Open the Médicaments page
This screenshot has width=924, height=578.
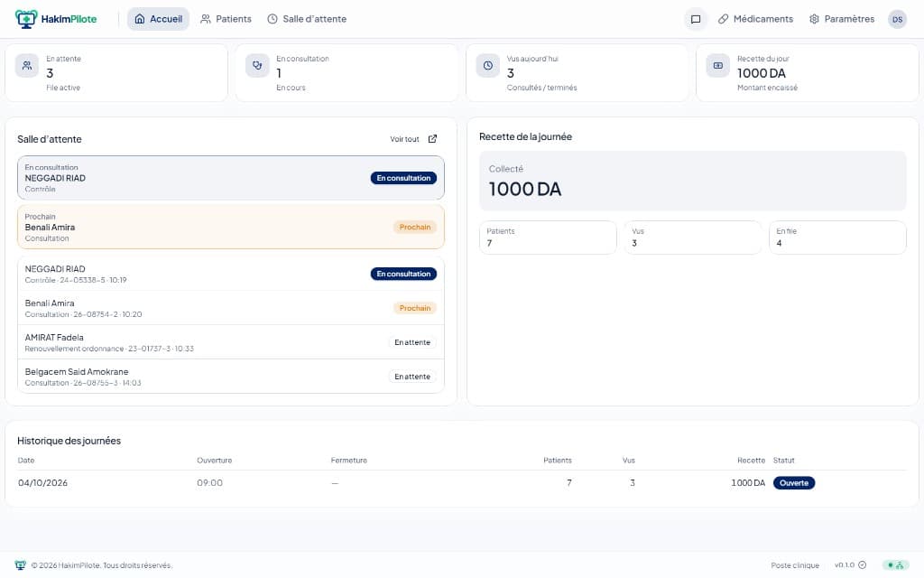coord(755,19)
